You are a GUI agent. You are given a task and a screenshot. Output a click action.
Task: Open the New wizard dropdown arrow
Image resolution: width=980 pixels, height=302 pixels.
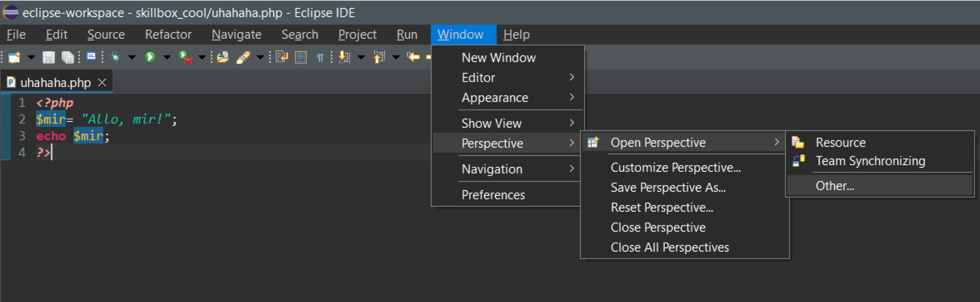click(x=31, y=58)
